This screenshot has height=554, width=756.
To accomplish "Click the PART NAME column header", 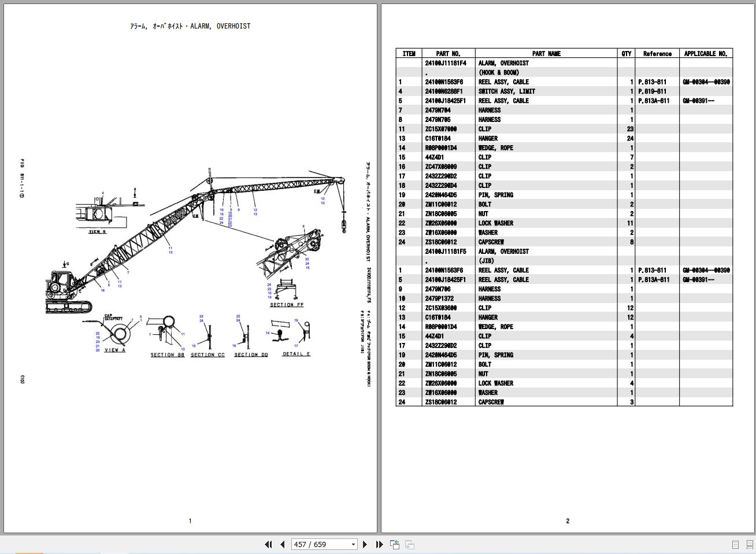I will 546,53.
